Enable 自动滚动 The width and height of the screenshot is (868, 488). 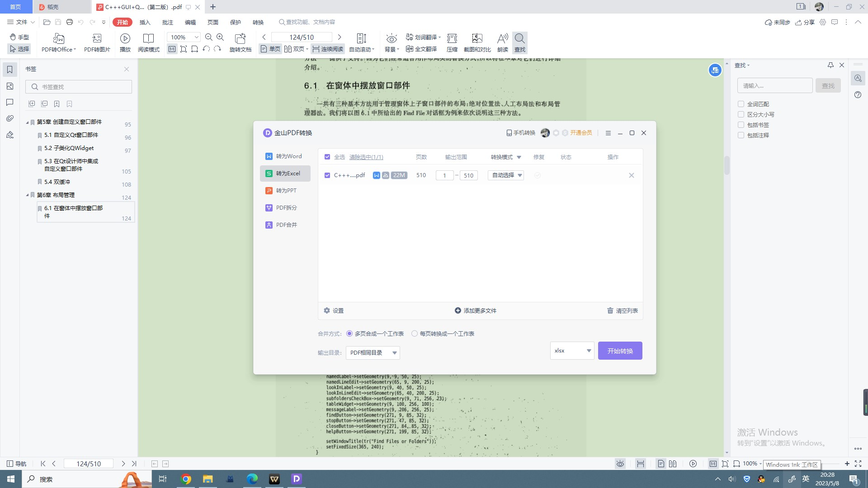click(362, 43)
